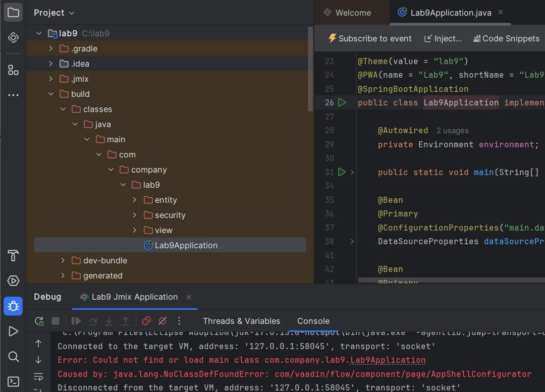This screenshot has height=392, width=545.
Task: Open the Project view dropdown
Action: coord(54,13)
